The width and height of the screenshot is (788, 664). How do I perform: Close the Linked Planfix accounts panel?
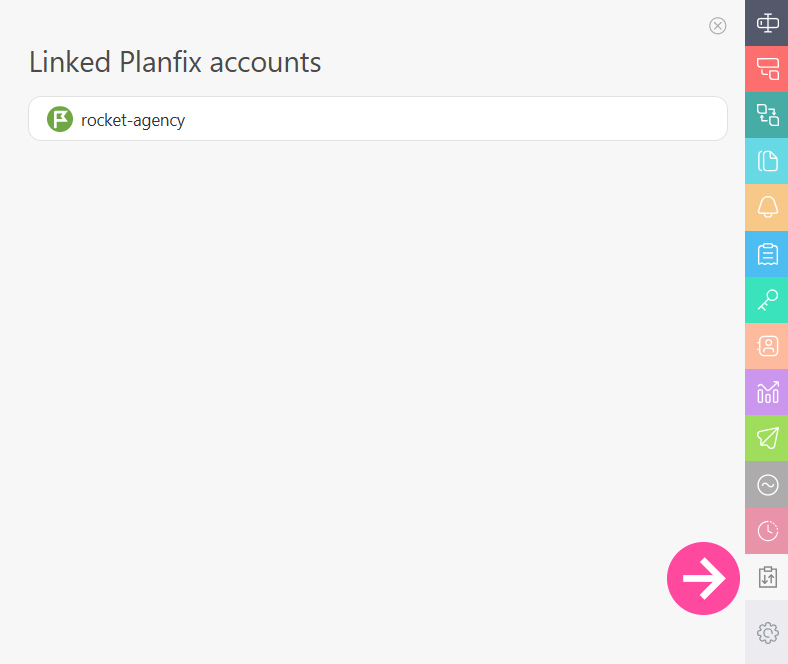click(717, 26)
